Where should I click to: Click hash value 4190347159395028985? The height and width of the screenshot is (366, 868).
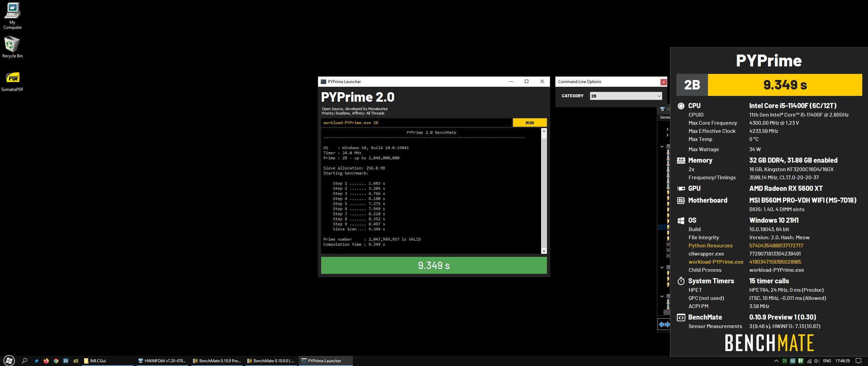775,262
